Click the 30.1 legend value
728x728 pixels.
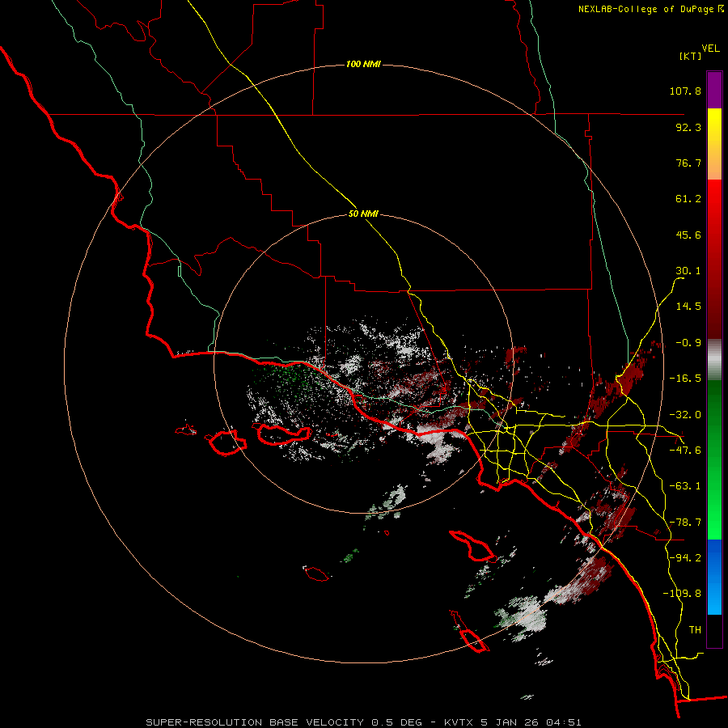688,271
